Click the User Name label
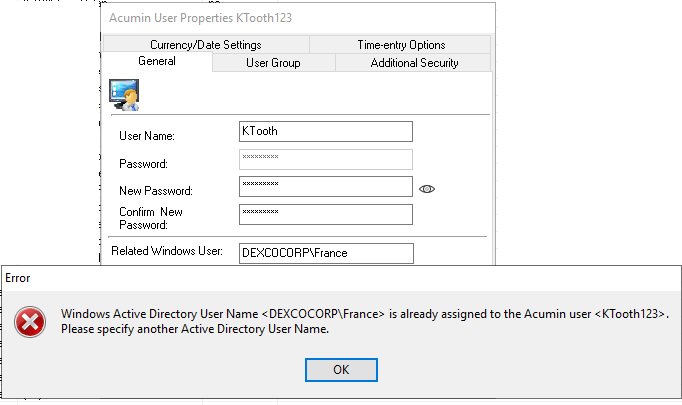The image size is (682, 405). tap(147, 136)
